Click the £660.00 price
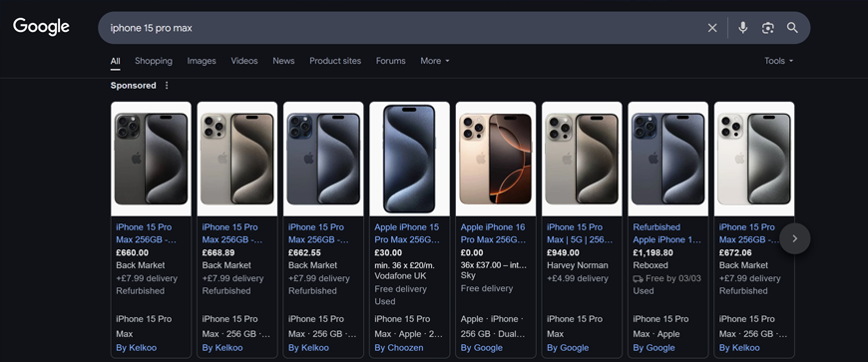The height and width of the screenshot is (362, 868). coord(133,253)
